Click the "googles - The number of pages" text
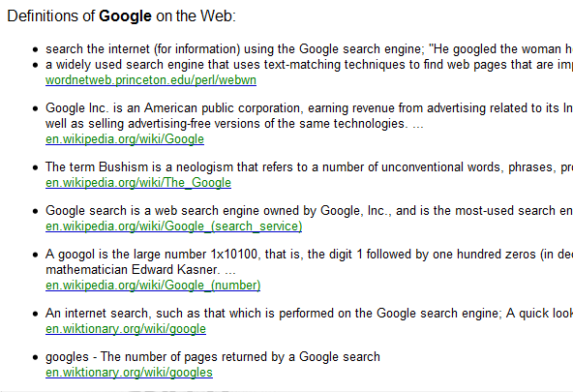Screen dimensions: 573x392 pyautogui.click(x=213, y=356)
